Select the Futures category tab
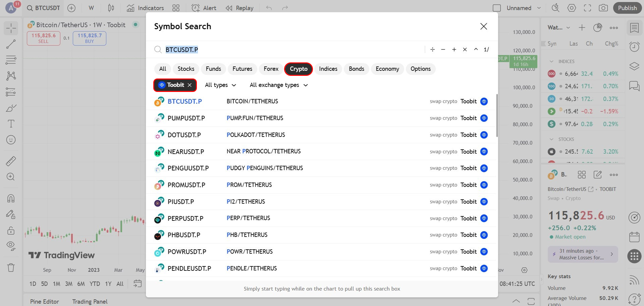The image size is (644, 306). 242,69
